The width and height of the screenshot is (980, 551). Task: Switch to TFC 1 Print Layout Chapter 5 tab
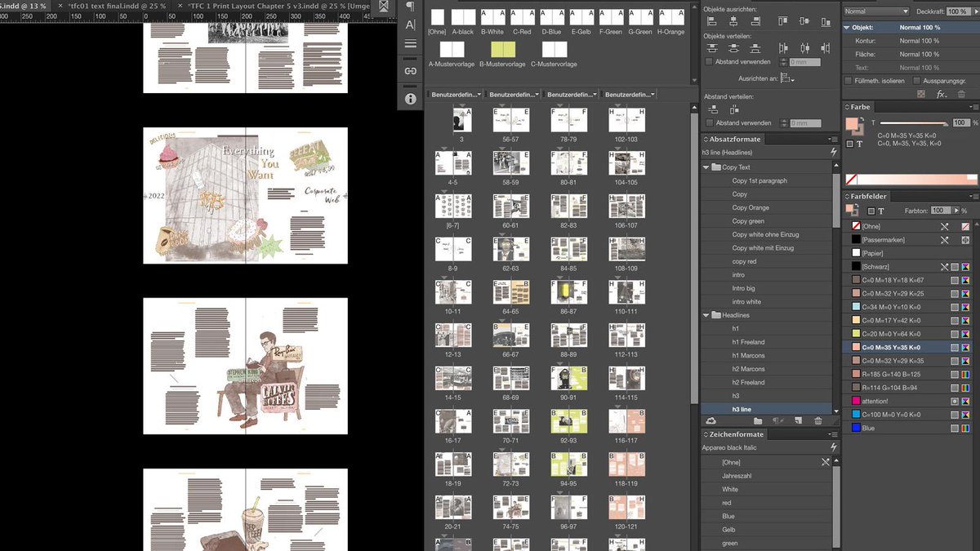[278, 6]
